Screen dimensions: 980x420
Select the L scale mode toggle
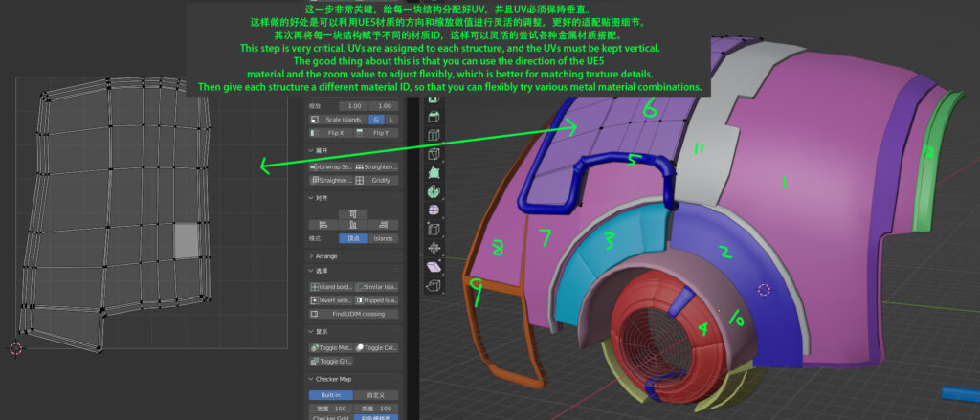[391, 120]
